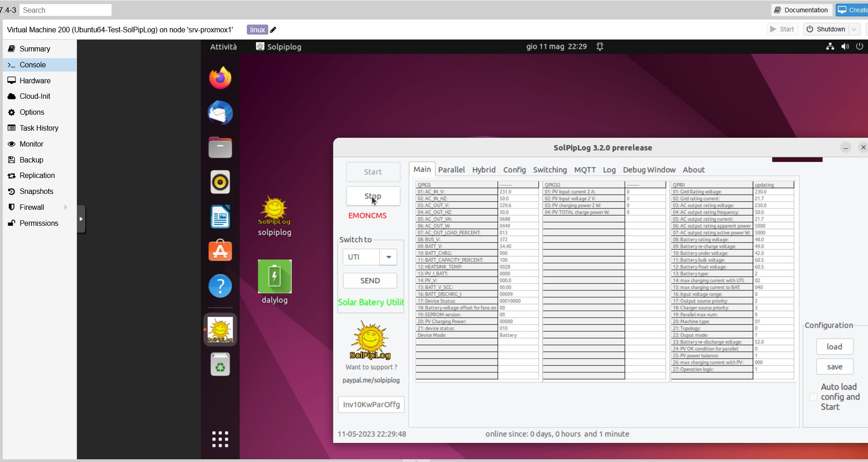Image resolution: width=868 pixels, height=462 pixels.
Task: Open the Attività activities overview
Action: click(x=223, y=46)
